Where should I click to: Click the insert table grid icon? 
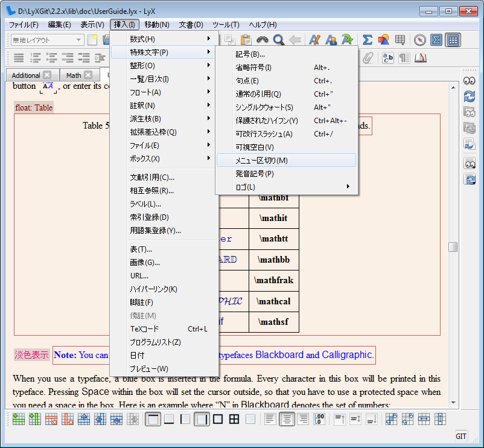[x=400, y=40]
